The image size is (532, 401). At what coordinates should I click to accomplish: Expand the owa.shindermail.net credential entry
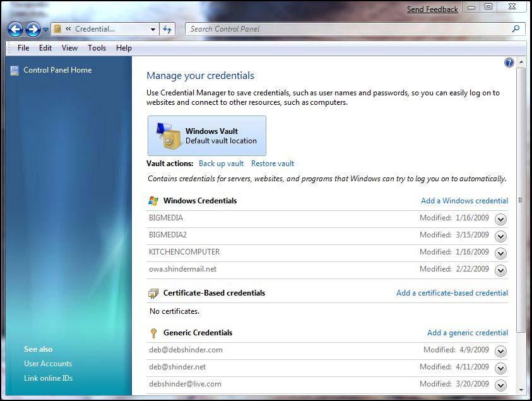click(x=501, y=270)
